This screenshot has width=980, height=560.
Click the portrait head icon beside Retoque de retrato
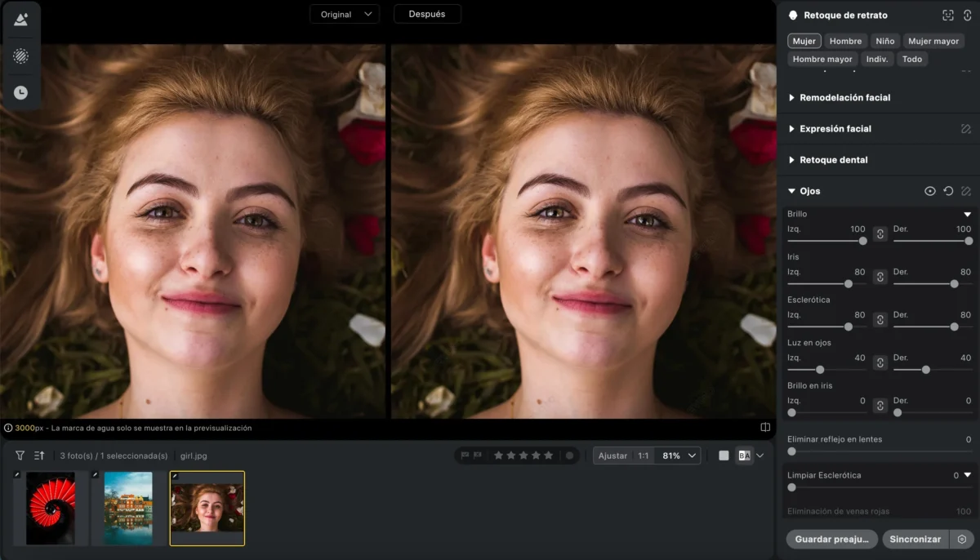[x=792, y=16]
